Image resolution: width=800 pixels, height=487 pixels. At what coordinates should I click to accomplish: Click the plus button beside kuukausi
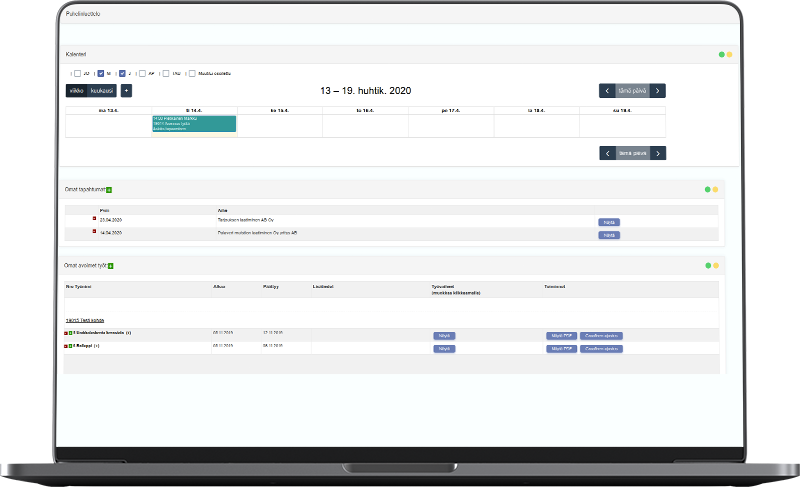127,91
